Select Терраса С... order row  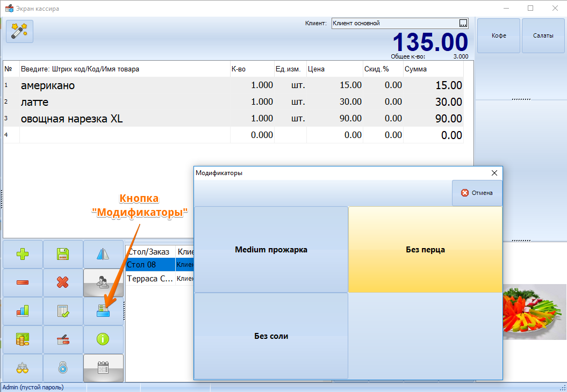(160, 279)
